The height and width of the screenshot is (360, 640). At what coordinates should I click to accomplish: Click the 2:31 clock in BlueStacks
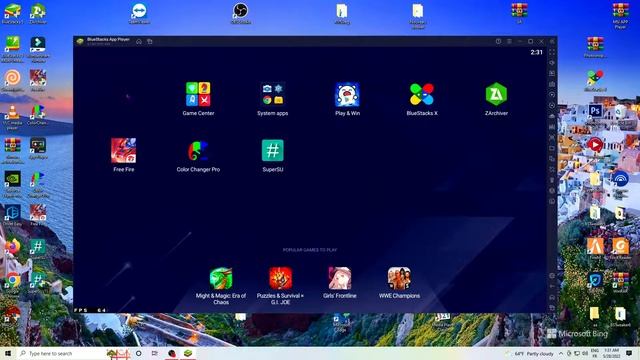tap(536, 52)
